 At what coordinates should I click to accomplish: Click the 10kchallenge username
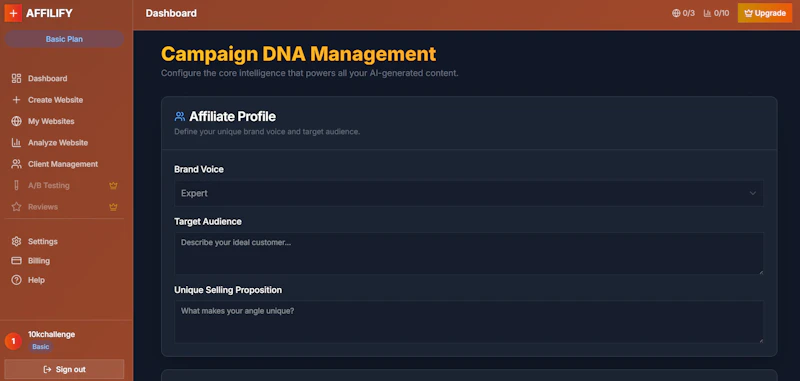pyautogui.click(x=52, y=335)
